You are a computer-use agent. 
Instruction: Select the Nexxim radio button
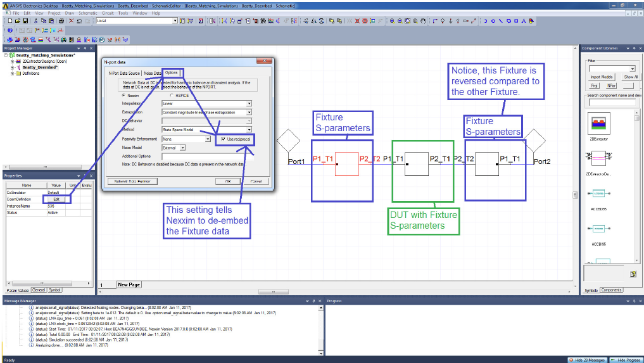pos(124,94)
